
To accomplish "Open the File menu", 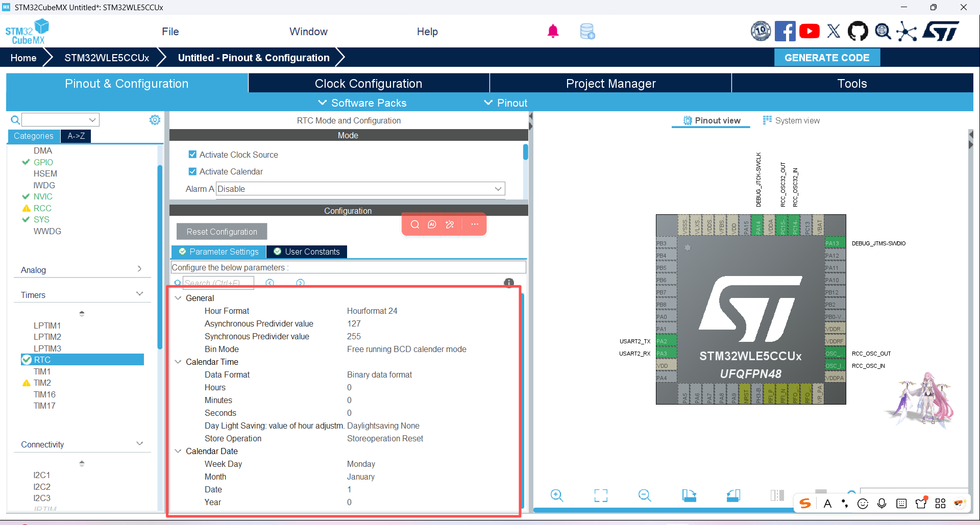I will pyautogui.click(x=170, y=32).
